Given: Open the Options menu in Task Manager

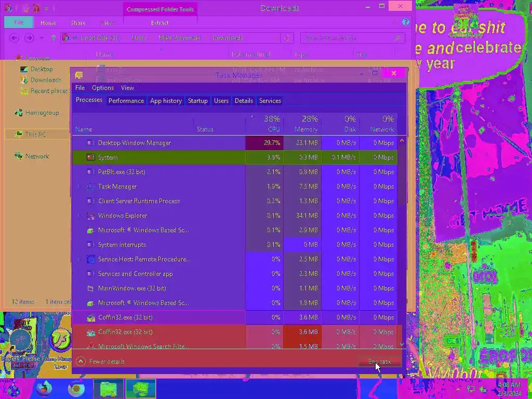Looking at the screenshot, I should (103, 87).
